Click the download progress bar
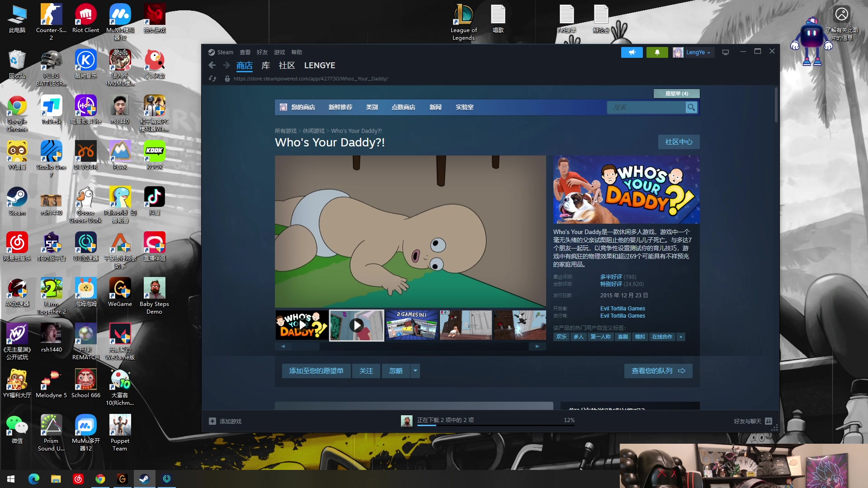This screenshot has width=868, height=488. click(x=496, y=425)
